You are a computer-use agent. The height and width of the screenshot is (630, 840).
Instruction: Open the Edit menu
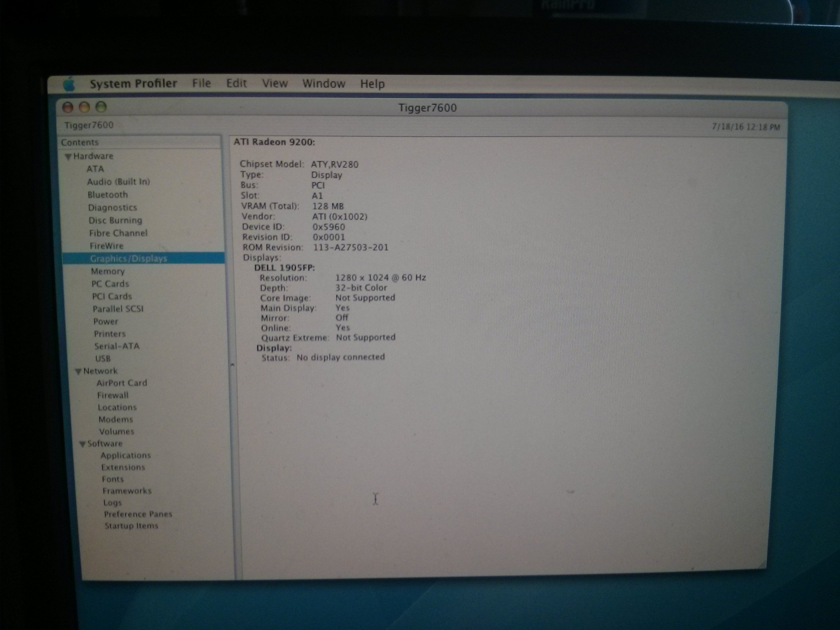pyautogui.click(x=237, y=83)
